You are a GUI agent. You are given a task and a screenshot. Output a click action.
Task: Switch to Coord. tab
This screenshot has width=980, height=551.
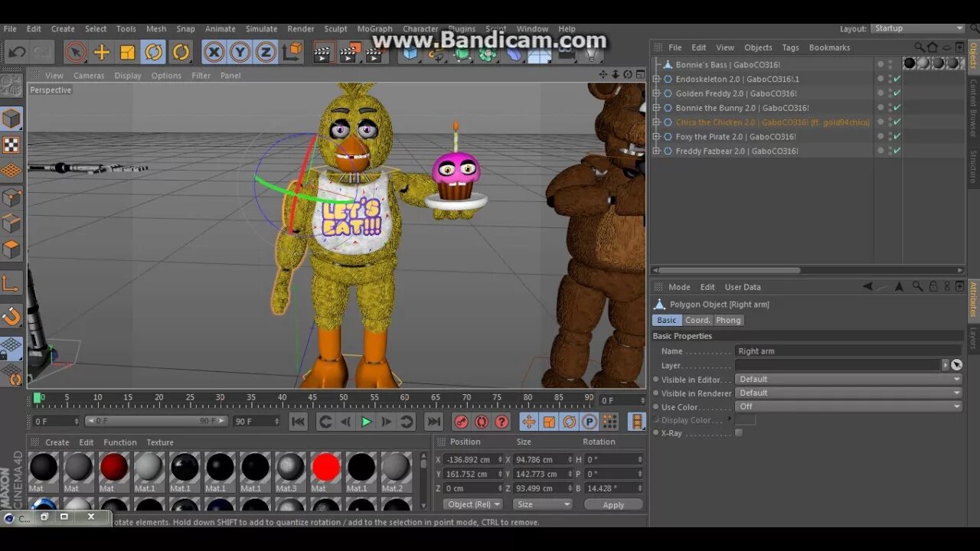click(697, 320)
